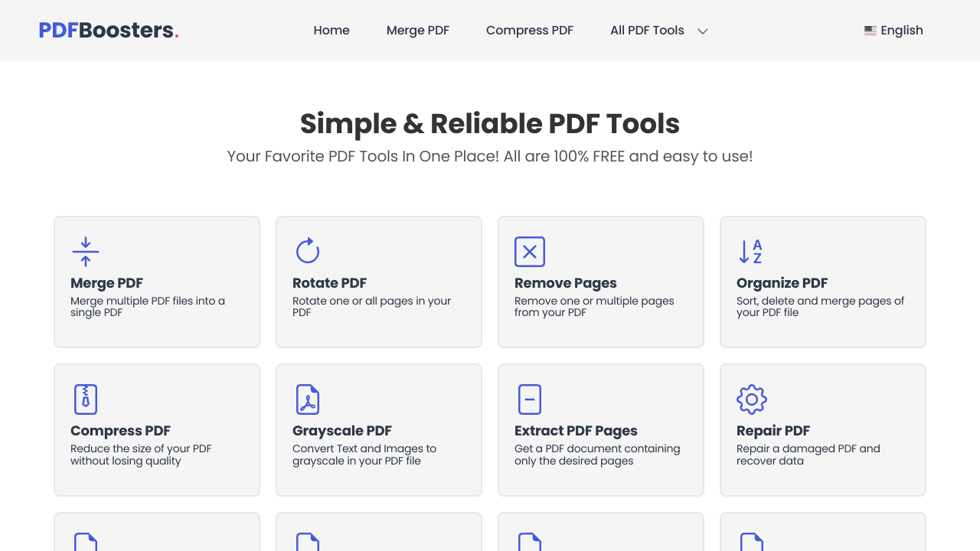Open Compress PDF from the navigation bar
The width and height of the screenshot is (980, 551).
tap(529, 31)
